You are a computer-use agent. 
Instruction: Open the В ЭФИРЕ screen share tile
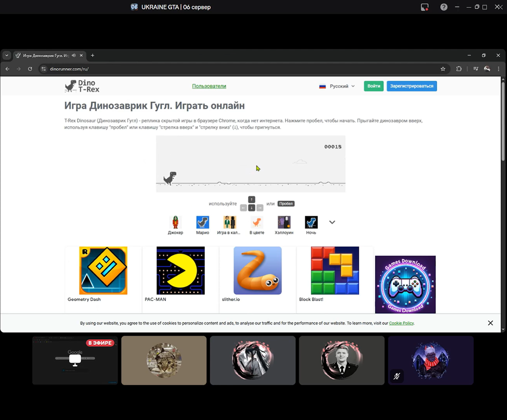coord(75,360)
